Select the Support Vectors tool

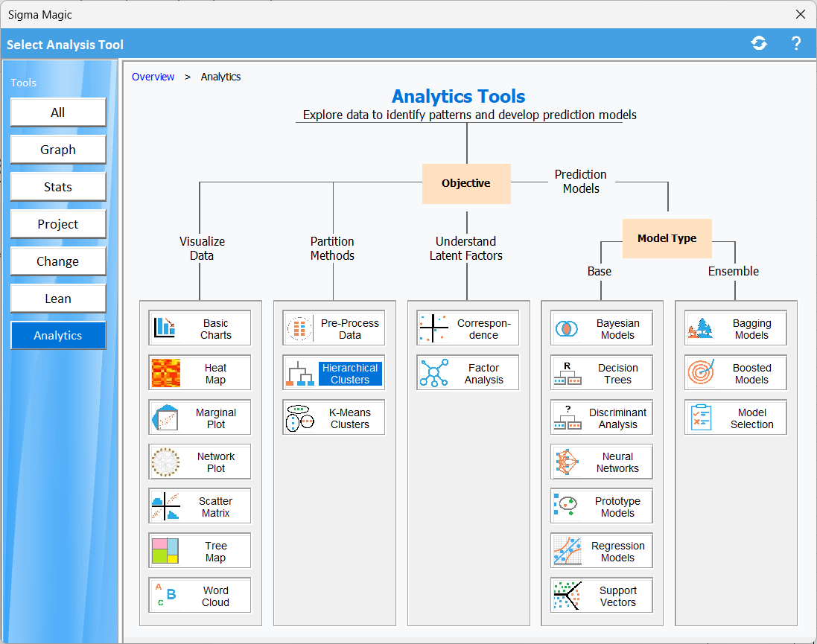click(602, 596)
